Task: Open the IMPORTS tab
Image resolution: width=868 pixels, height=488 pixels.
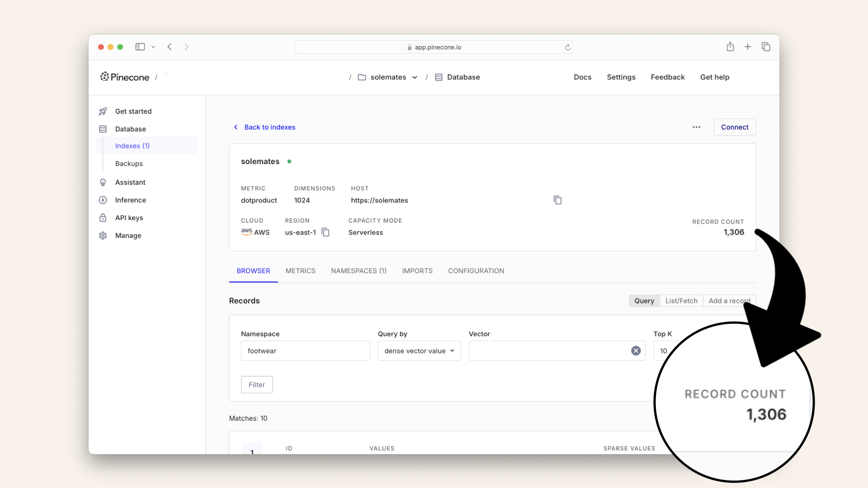Action: 417,271
